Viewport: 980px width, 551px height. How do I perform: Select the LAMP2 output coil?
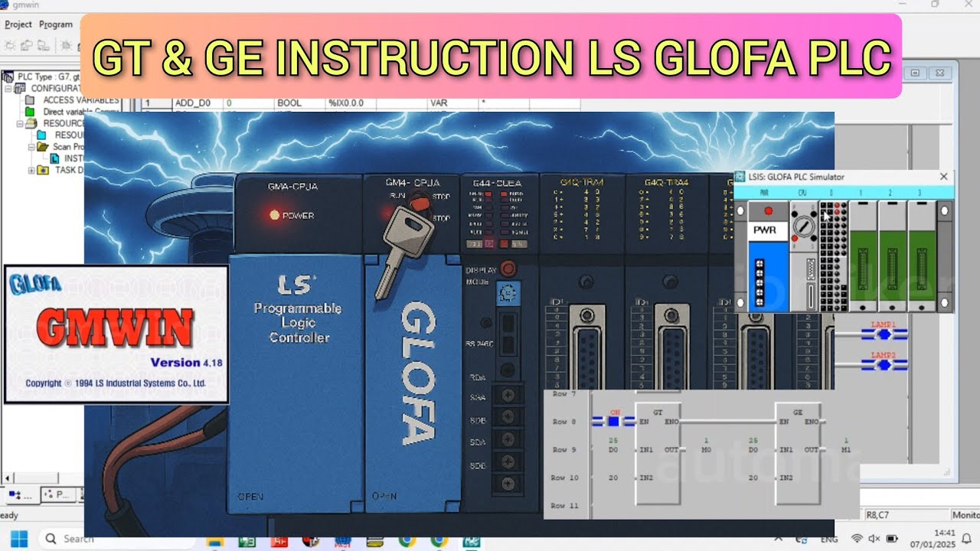(884, 365)
